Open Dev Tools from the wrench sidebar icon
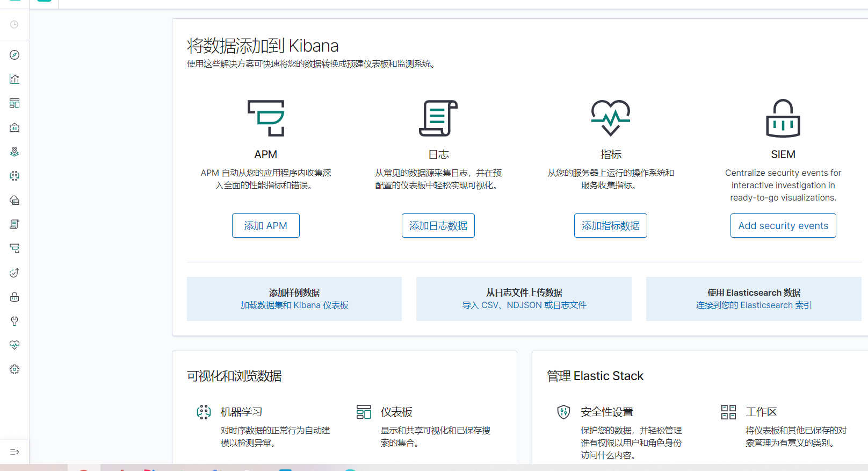 15,321
